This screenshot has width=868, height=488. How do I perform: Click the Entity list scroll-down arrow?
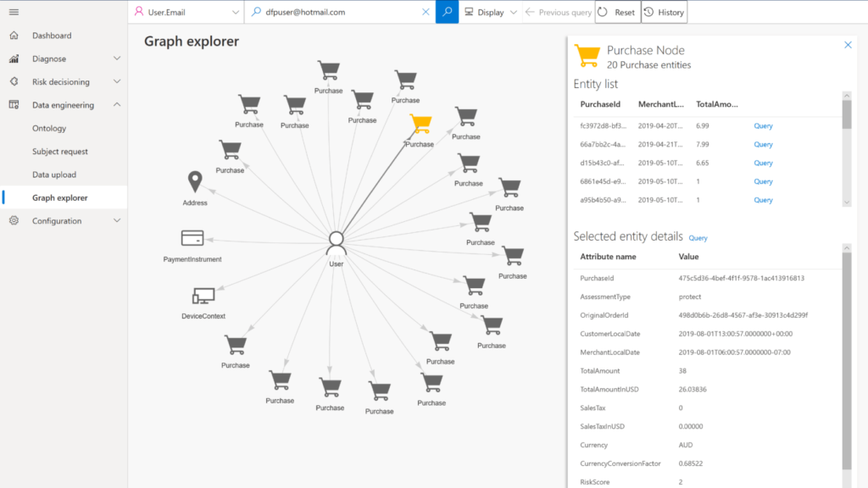click(847, 202)
